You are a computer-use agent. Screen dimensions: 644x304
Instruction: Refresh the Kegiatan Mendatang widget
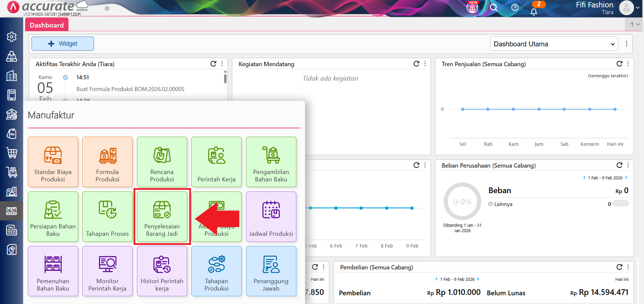pos(416,64)
